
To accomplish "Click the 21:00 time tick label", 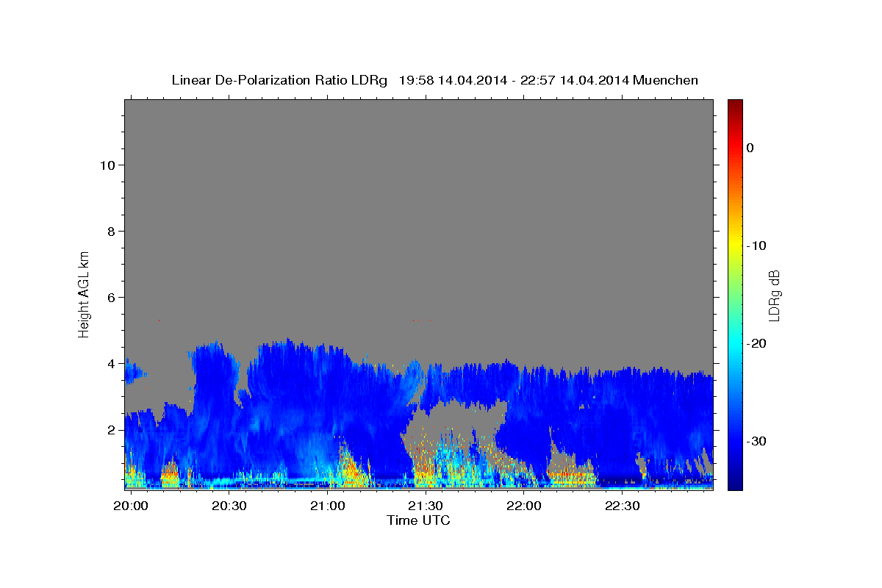I will coord(327,506).
